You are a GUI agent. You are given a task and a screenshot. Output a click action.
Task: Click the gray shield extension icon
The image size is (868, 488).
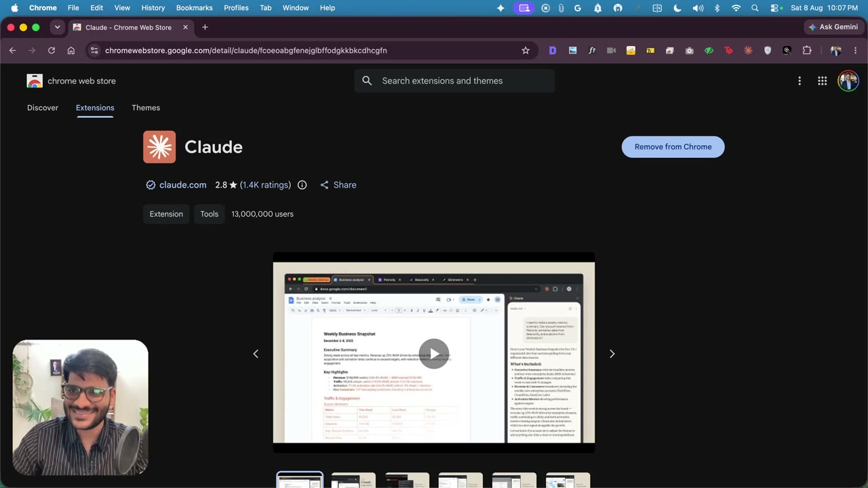coord(768,50)
